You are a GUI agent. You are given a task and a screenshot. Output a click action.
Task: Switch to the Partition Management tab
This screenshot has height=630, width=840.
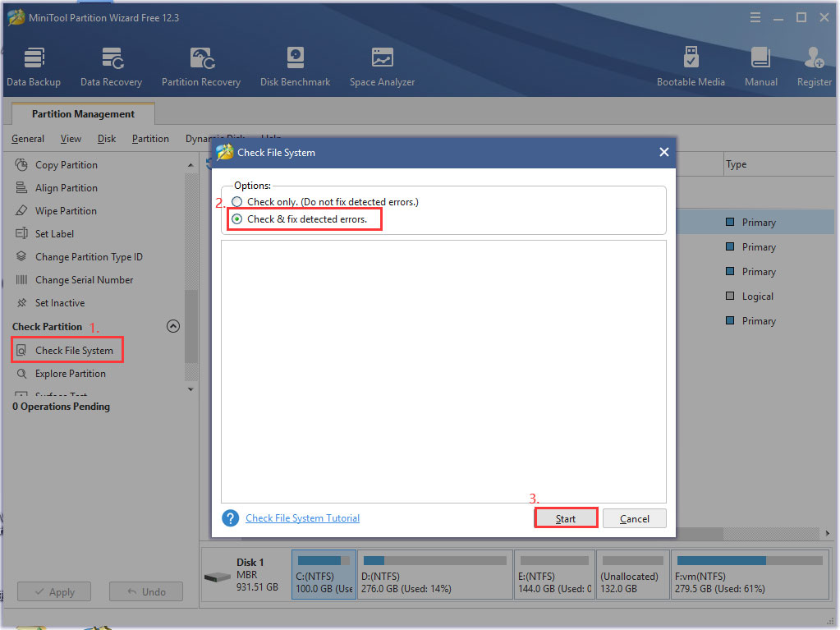click(x=83, y=114)
